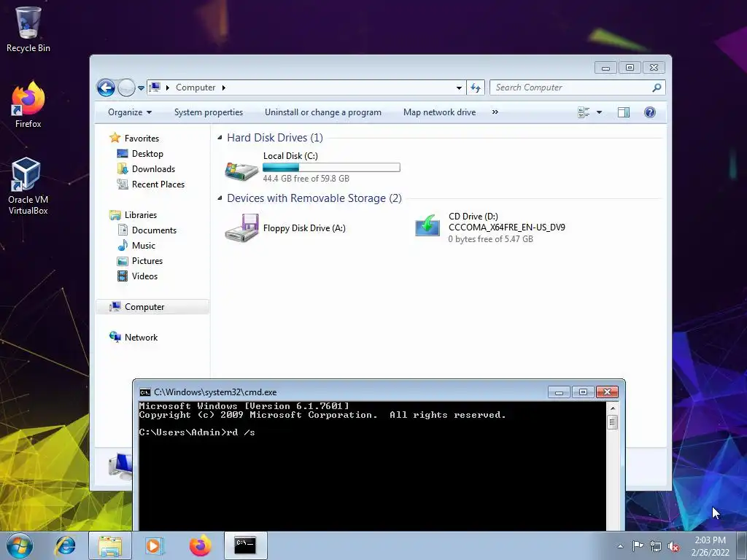Click the 'rd /s' command line text
This screenshot has width=747, height=560.
[x=241, y=432]
